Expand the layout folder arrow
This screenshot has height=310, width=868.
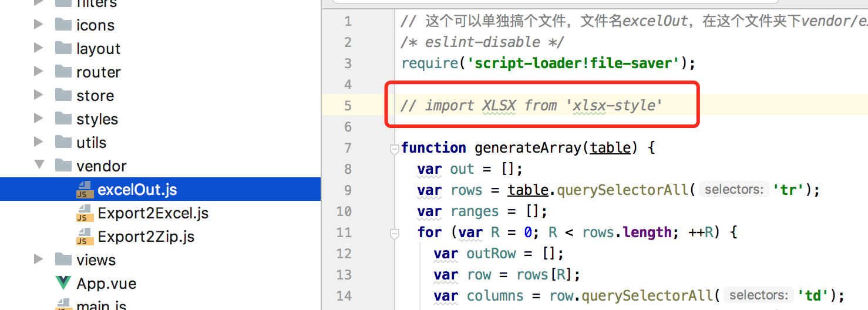click(39, 48)
